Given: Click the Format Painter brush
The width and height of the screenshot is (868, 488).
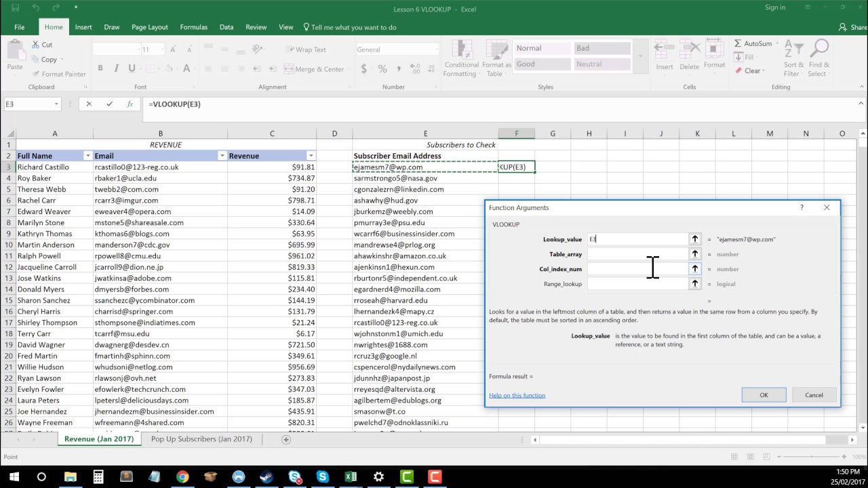Looking at the screenshot, I should tap(35, 74).
